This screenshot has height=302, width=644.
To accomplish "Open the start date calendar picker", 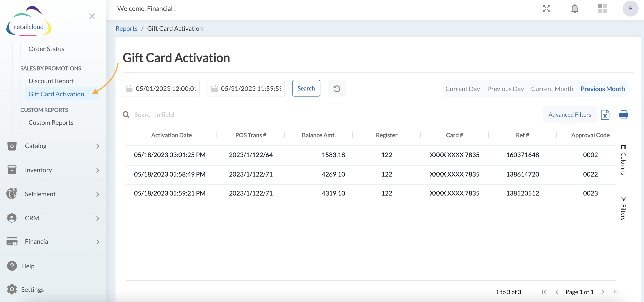I will (x=129, y=88).
